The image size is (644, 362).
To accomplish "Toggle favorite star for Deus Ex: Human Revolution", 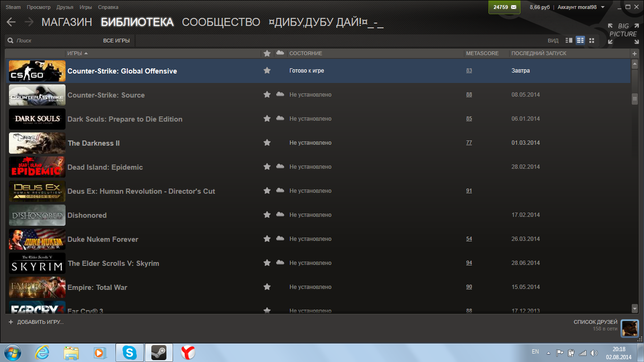I will click(267, 190).
